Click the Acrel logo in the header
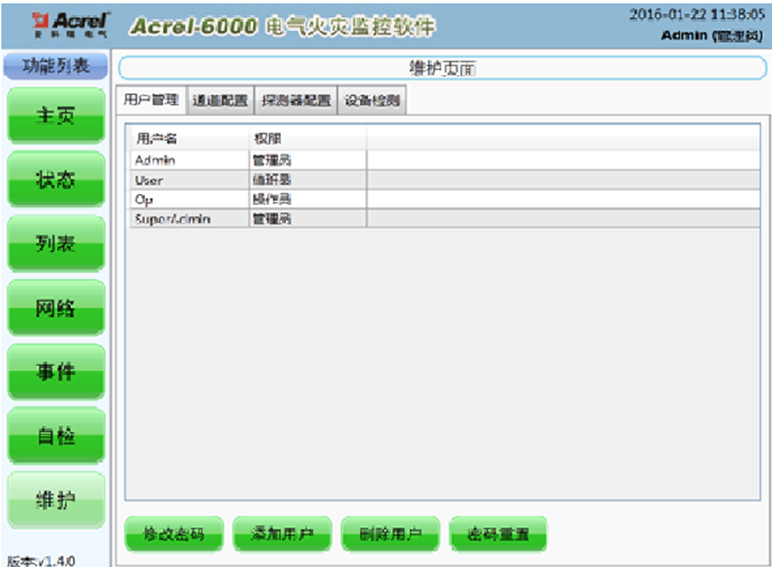 (71, 23)
